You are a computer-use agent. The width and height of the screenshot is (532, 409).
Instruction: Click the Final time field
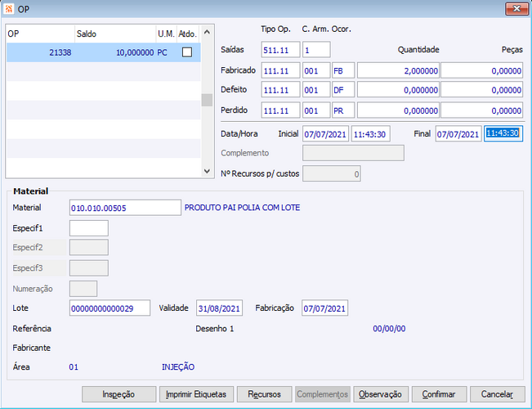[503, 133]
